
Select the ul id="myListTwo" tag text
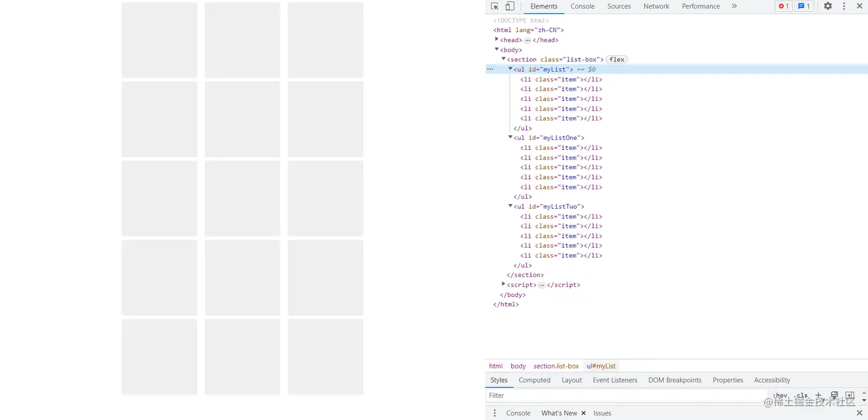pyautogui.click(x=549, y=207)
